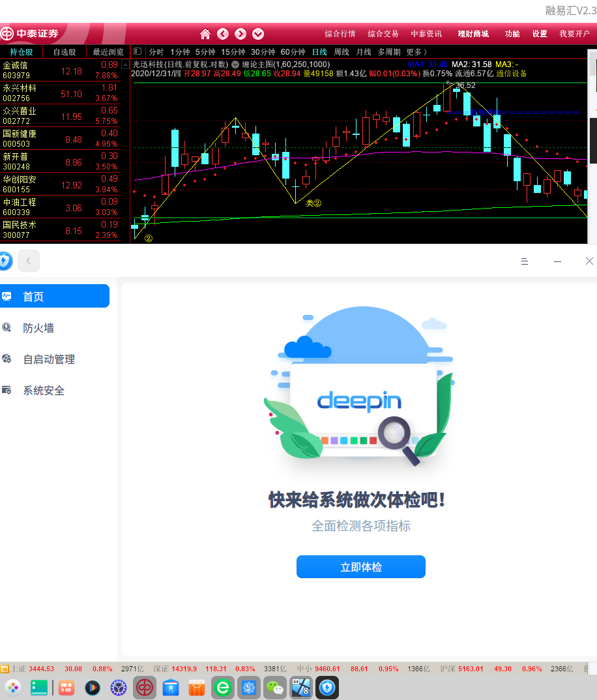Go to the home icon in Zhongtai toolbar
The width and height of the screenshot is (597, 700).
pos(205,34)
